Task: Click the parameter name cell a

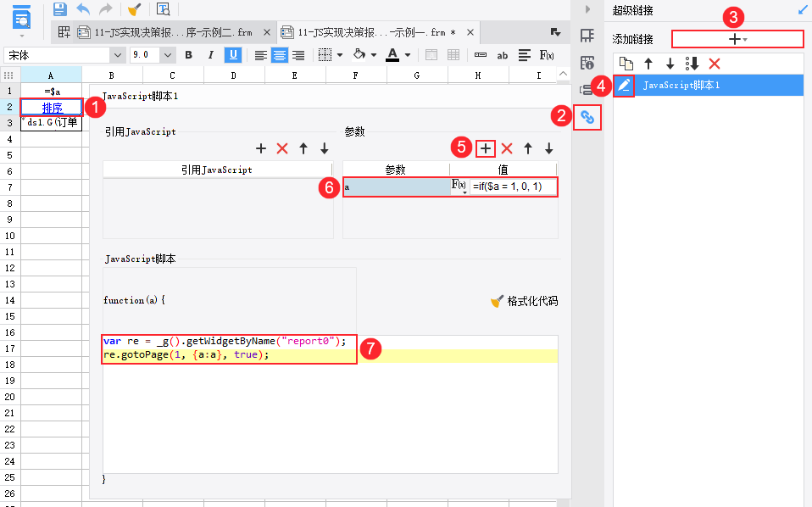Action: (397, 187)
